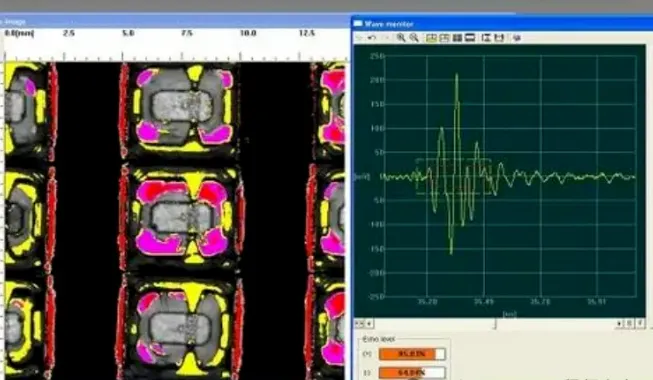Click the Image window title bar
This screenshot has height=380, width=653.
[175, 21]
